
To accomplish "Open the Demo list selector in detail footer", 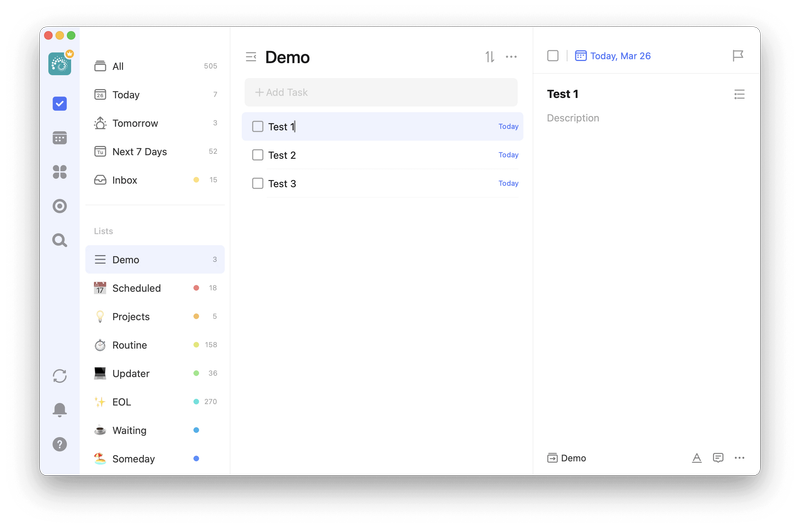I will point(567,458).
